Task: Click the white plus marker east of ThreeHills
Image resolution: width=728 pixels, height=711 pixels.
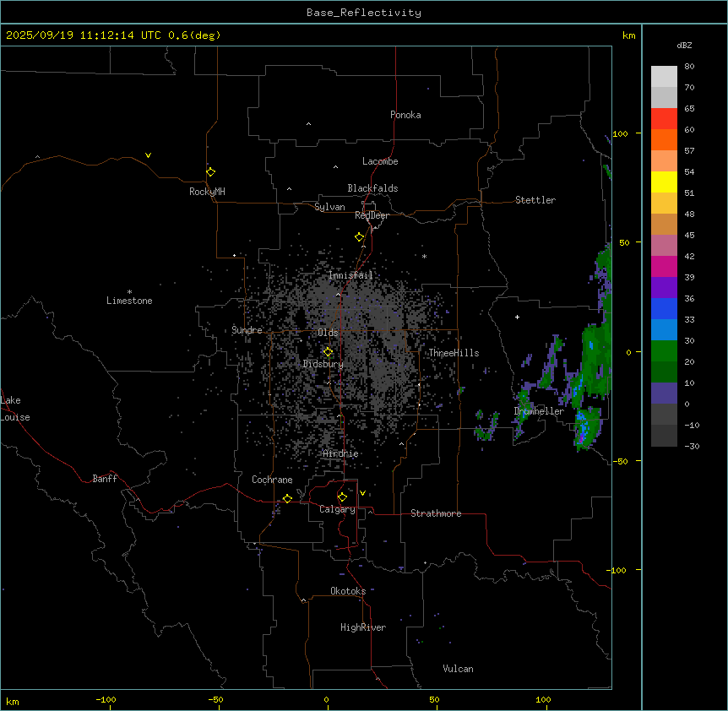Action: pyautogui.click(x=518, y=317)
